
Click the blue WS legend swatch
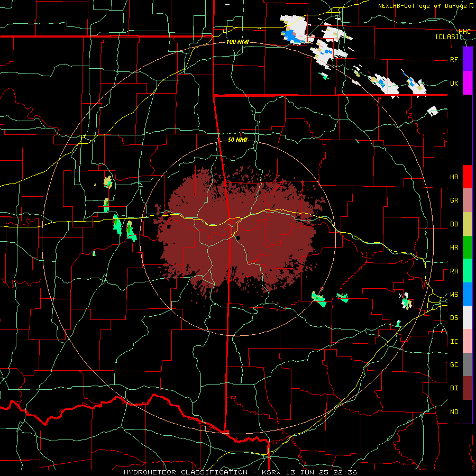pos(467,294)
